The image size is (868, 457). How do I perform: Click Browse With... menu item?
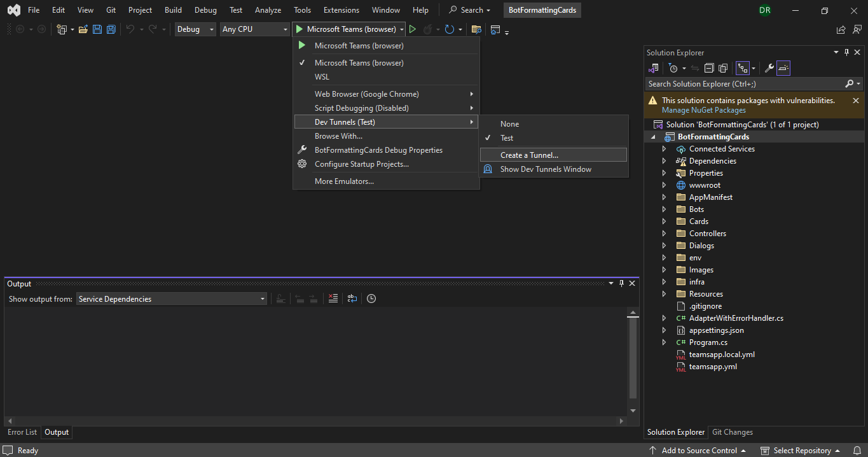point(386,136)
